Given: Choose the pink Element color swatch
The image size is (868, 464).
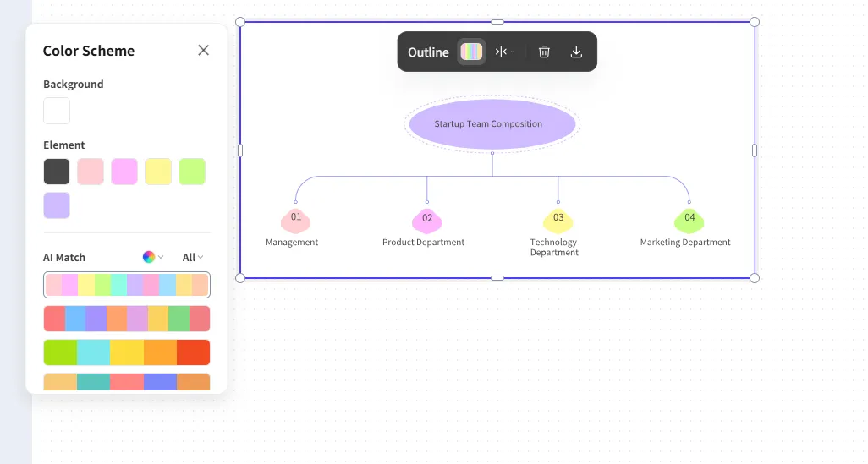Looking at the screenshot, I should (91, 172).
